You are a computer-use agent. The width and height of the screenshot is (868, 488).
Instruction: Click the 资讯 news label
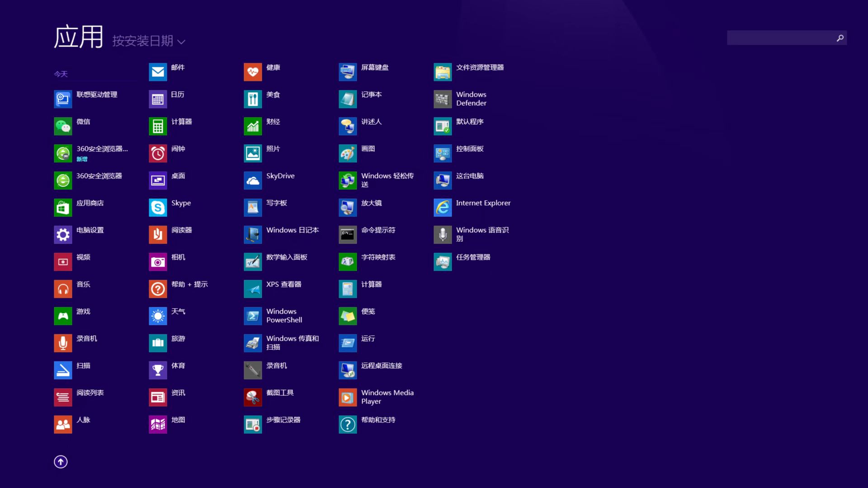coord(178,393)
